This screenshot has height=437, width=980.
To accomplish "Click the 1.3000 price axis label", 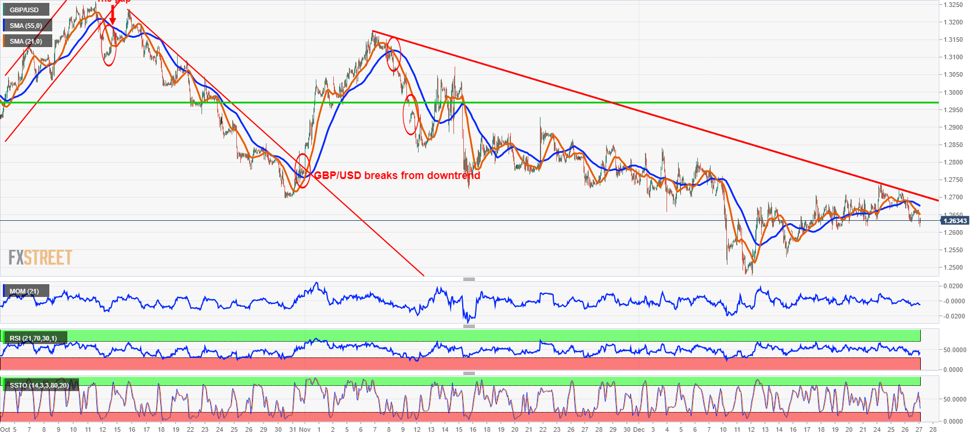I will 953,92.
